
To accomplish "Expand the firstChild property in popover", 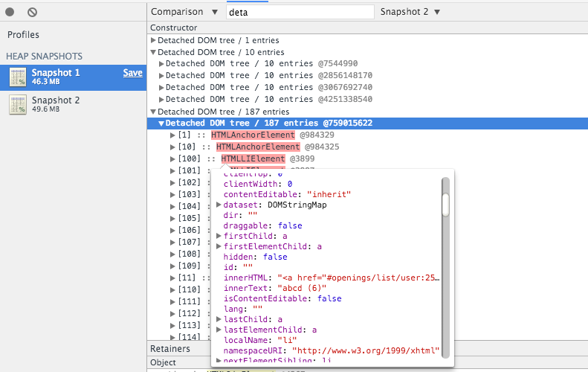I will point(219,236).
